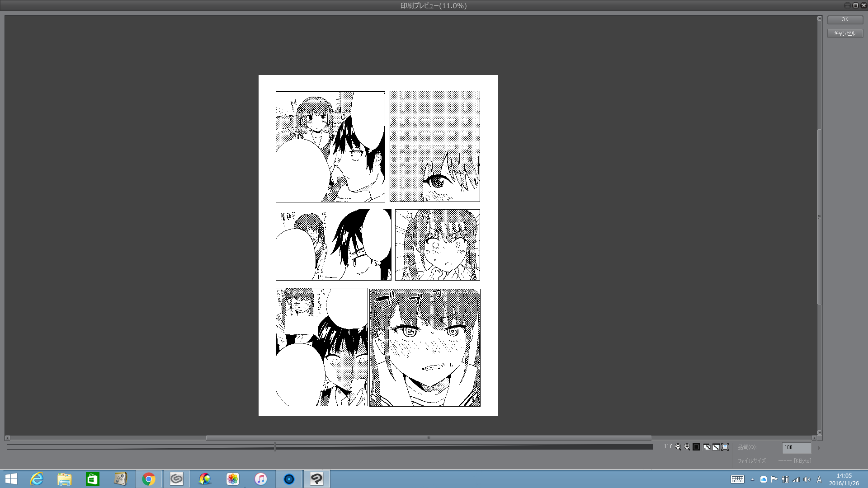This screenshot has height=488, width=868.
Task: Open Internet Explorer from taskbar
Action: tap(37, 479)
